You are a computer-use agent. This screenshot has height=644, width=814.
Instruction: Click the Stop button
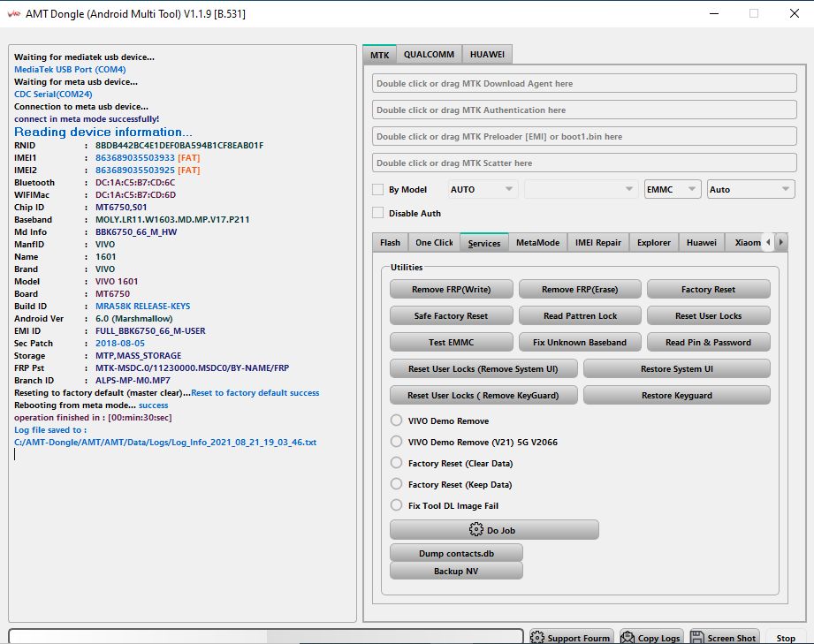click(x=786, y=638)
